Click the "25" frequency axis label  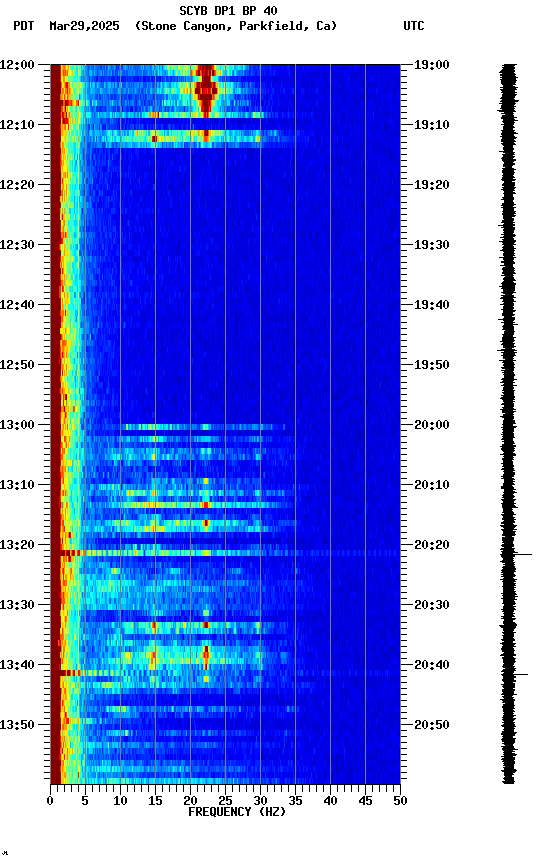pos(225,801)
